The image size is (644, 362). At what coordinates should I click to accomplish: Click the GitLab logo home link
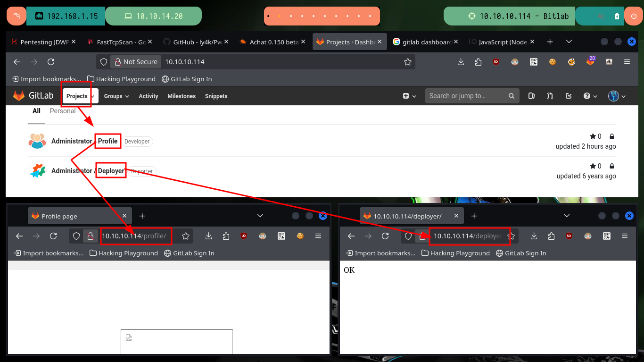pyautogui.click(x=33, y=96)
